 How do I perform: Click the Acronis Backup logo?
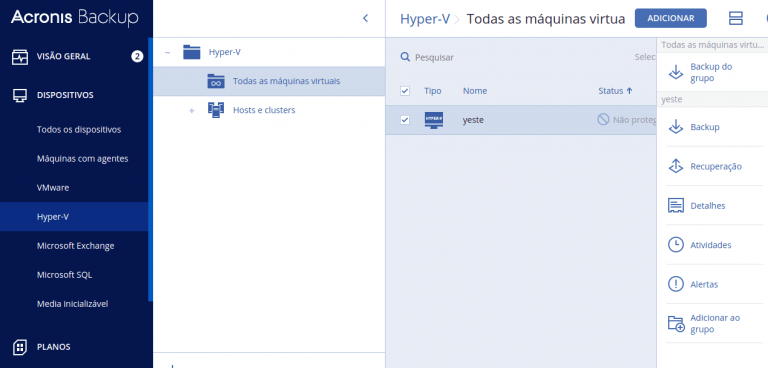click(x=74, y=18)
